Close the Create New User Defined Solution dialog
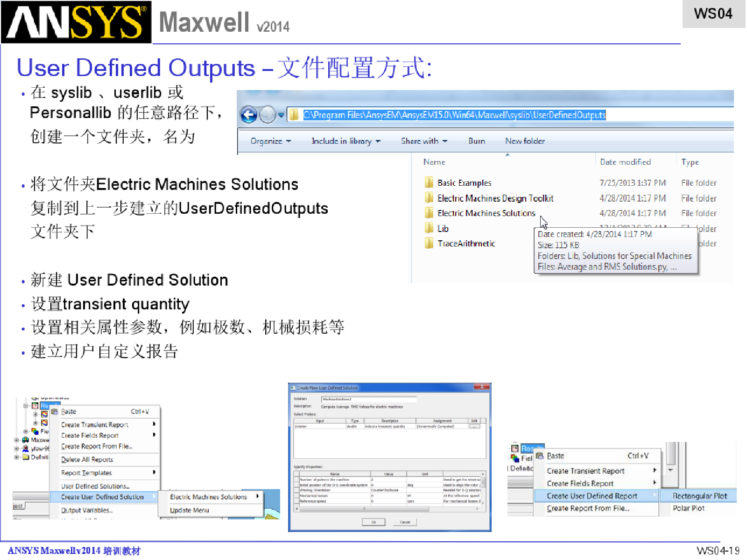Viewport: 747px width, 560px height. point(481,387)
